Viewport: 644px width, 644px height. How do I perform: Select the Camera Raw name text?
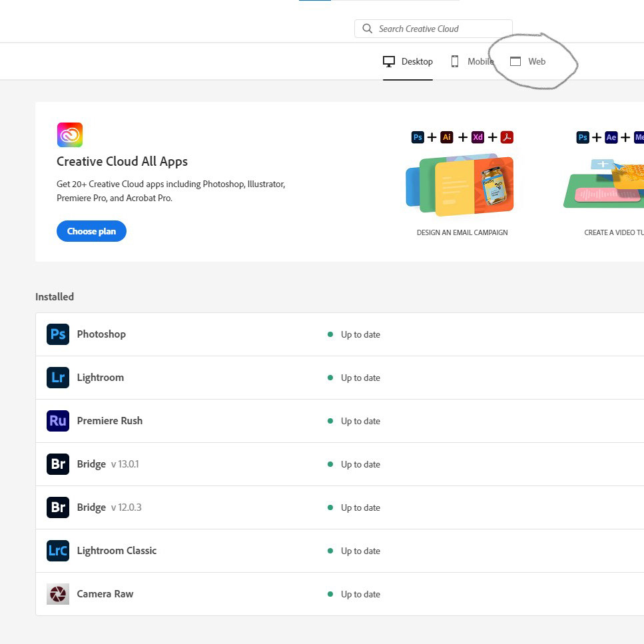(105, 594)
